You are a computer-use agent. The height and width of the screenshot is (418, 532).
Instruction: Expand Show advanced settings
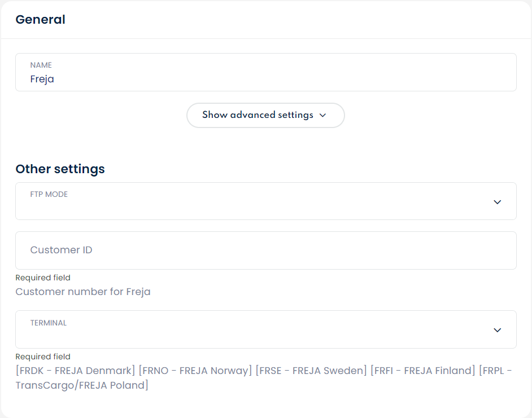click(265, 115)
